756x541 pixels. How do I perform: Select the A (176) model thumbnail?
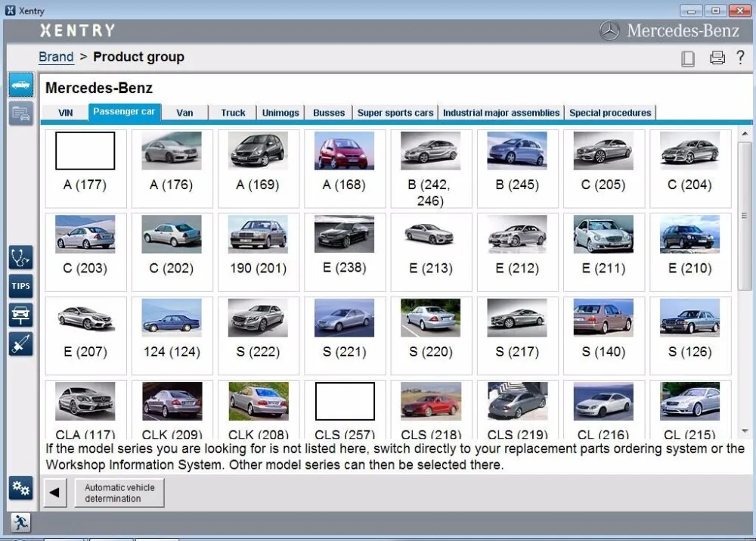tap(172, 151)
